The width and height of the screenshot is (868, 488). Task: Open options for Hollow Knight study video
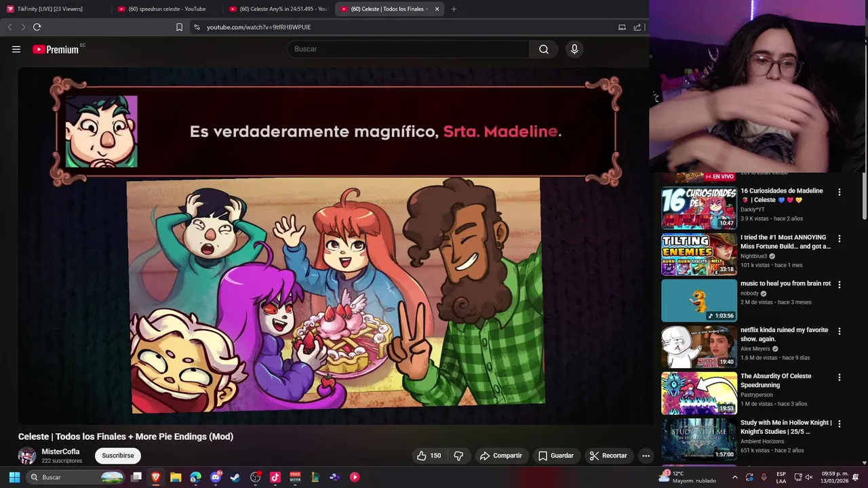(x=839, y=424)
